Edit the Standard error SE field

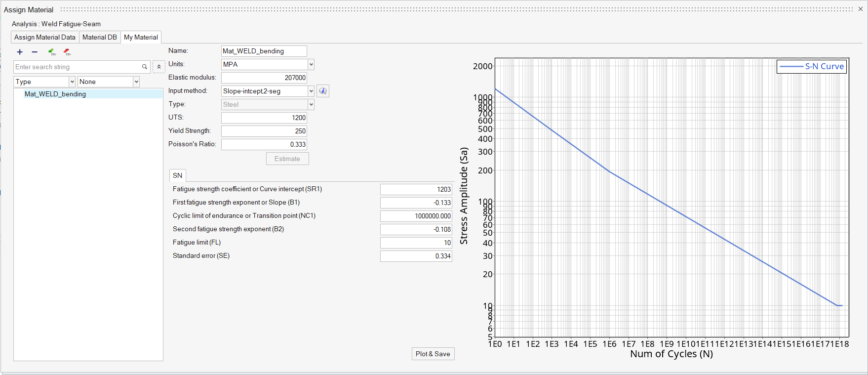416,256
